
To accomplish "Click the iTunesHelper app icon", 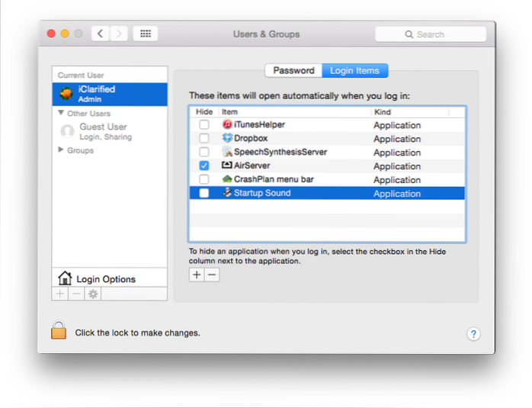I will [x=226, y=124].
